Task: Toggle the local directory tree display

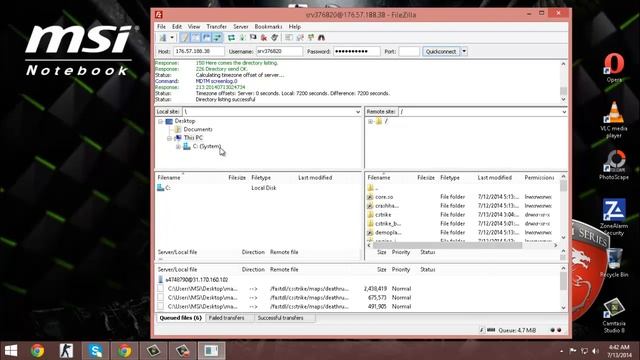Action: click(196, 38)
